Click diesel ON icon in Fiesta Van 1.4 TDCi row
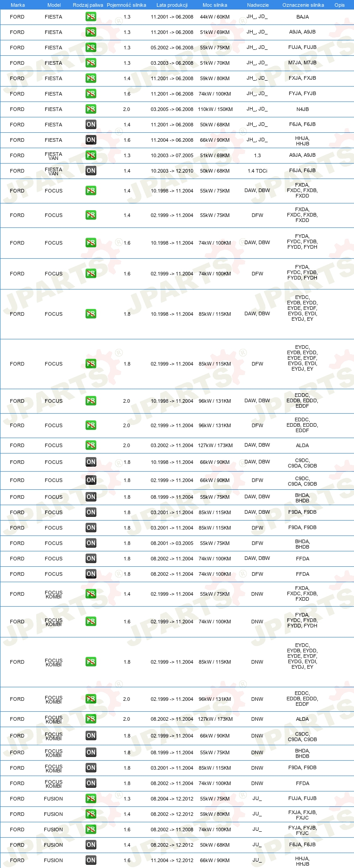354x868 pixels. pos(91,171)
